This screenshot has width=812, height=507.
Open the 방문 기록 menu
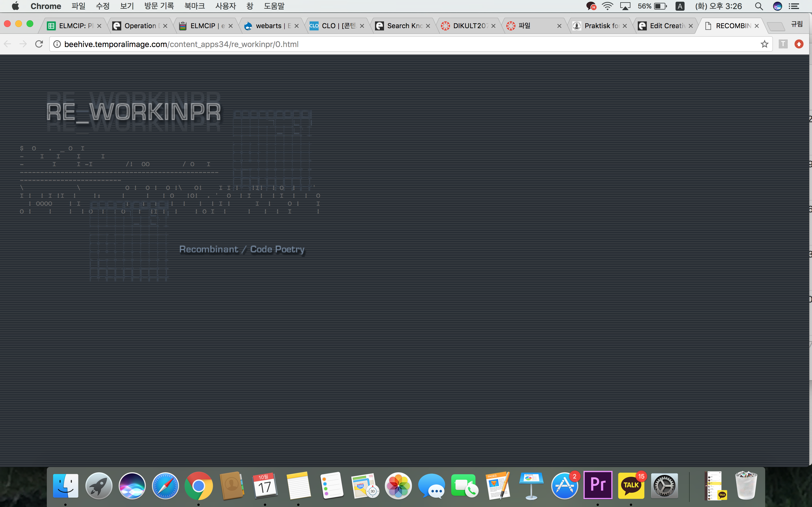pyautogui.click(x=159, y=6)
